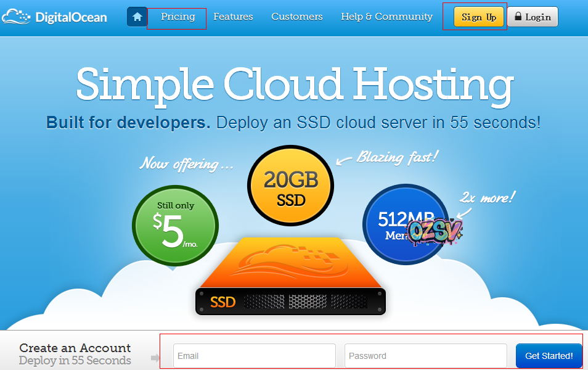This screenshot has height=370, width=588.
Task: Click the DigitalOcean logo
Action: coord(54,17)
